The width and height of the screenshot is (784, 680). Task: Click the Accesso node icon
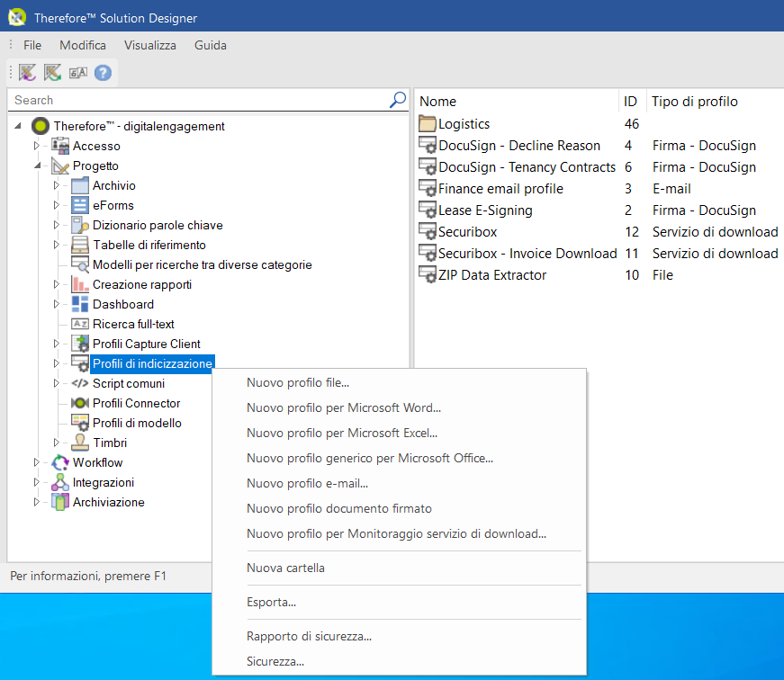click(60, 146)
